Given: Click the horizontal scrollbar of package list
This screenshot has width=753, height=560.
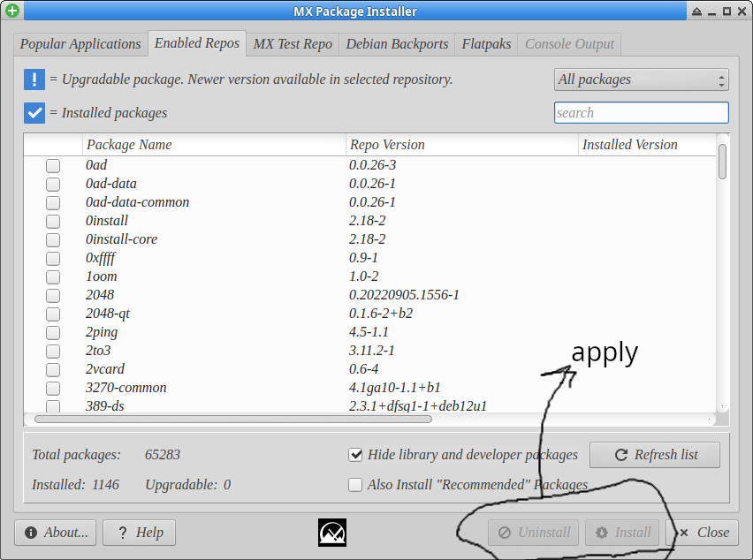Looking at the screenshot, I should (233, 419).
